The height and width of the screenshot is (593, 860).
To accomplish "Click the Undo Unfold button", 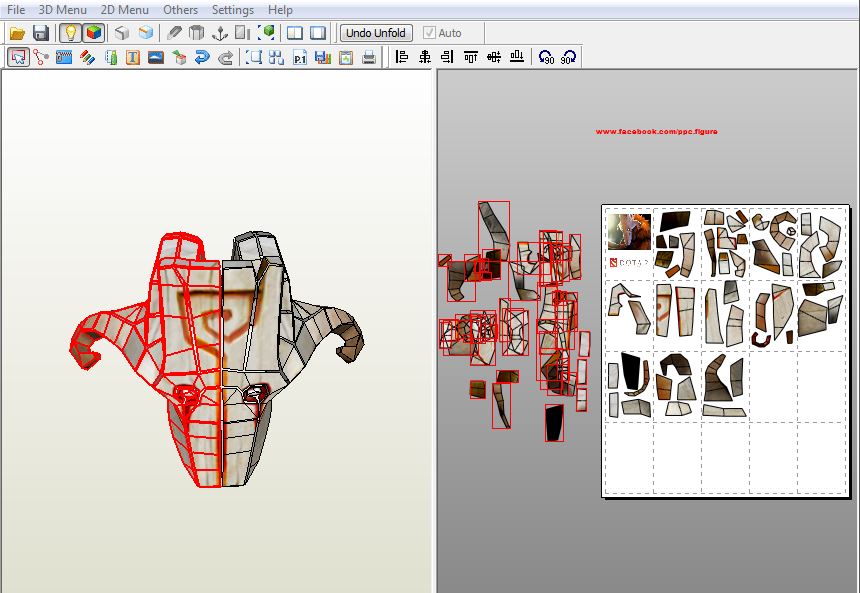I will point(376,33).
